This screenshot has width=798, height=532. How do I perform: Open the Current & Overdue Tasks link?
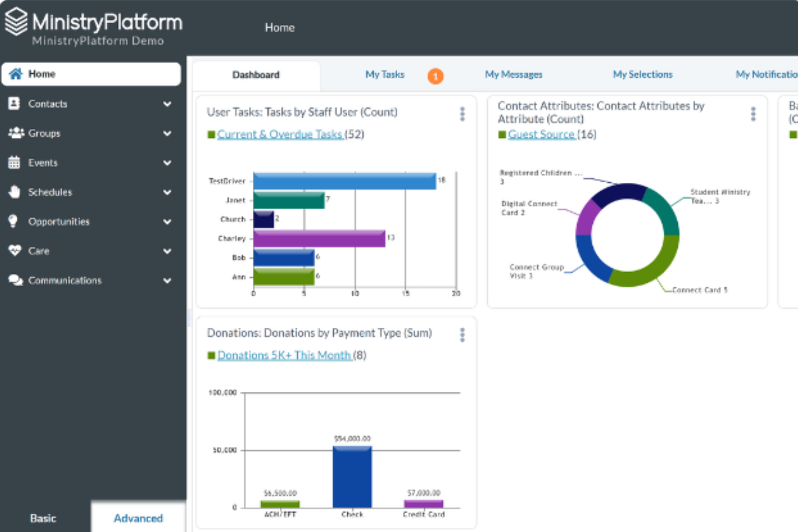(280, 134)
